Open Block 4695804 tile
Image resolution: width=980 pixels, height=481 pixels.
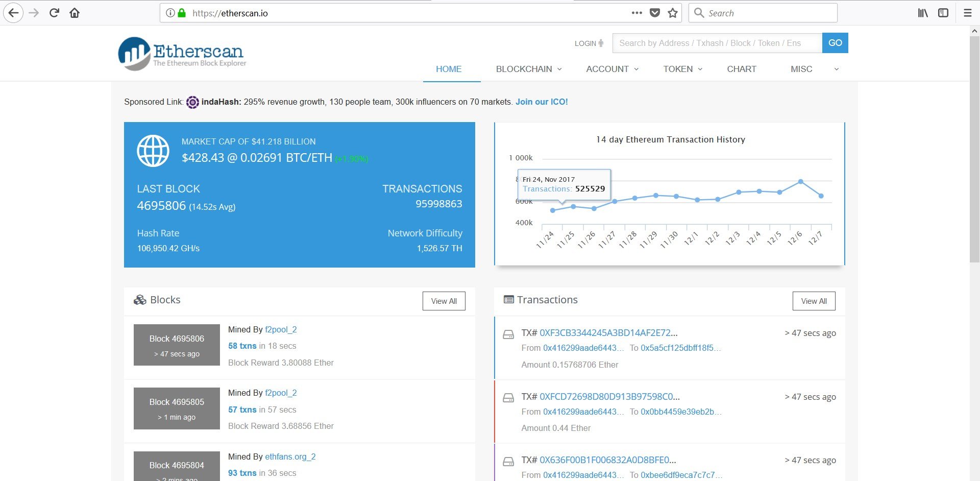pos(177,466)
